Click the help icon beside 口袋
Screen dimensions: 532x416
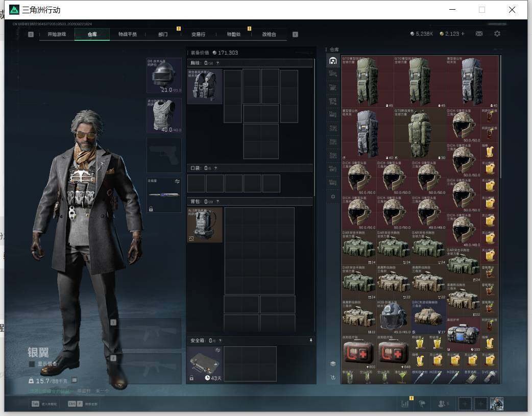tap(215, 168)
